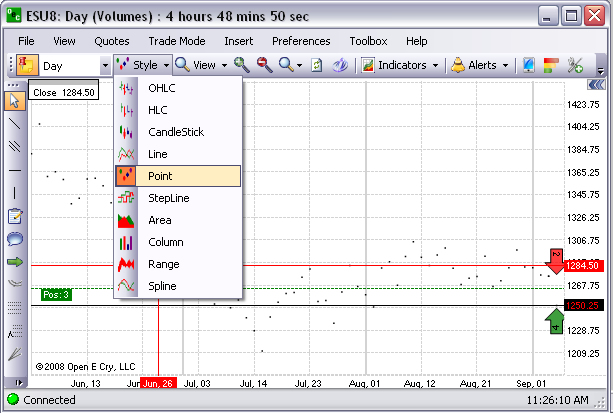The image size is (613, 413).
Task: Choose the OHLC chart style
Action: click(x=178, y=88)
